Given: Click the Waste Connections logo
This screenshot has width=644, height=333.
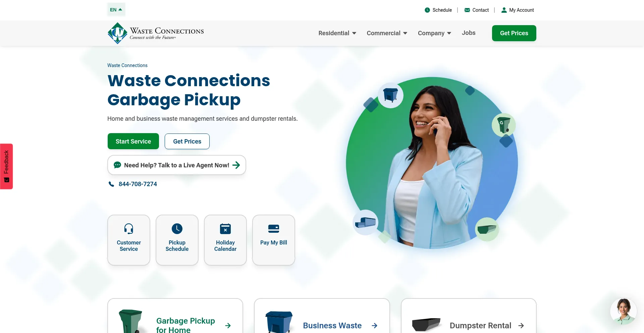Looking at the screenshot, I should click(x=156, y=33).
